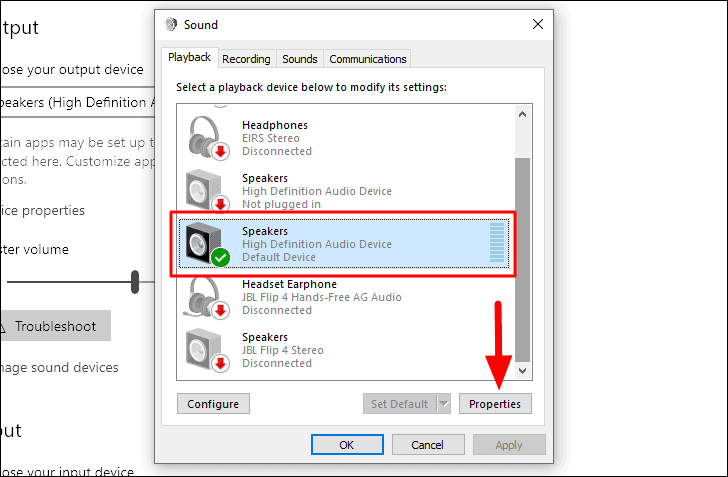Viewport: 728px width, 477px height.
Task: Click the JBL Flip 4 Stereo Speakers icon
Action: (208, 350)
